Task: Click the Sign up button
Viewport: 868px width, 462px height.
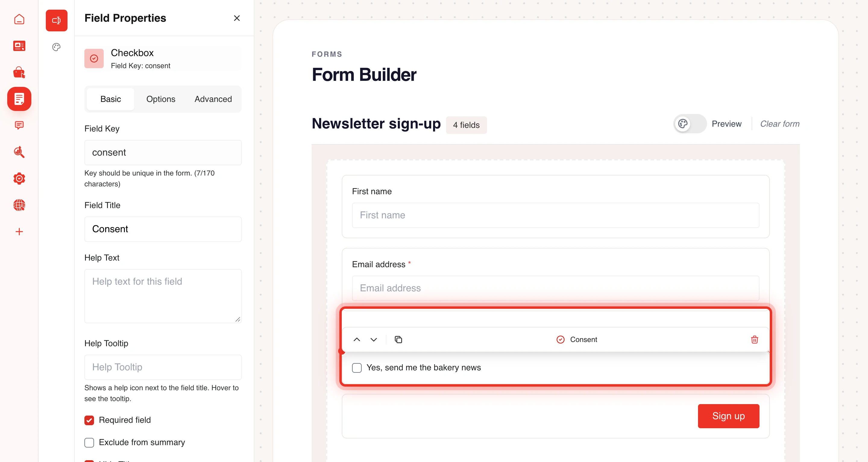Action: click(x=728, y=416)
